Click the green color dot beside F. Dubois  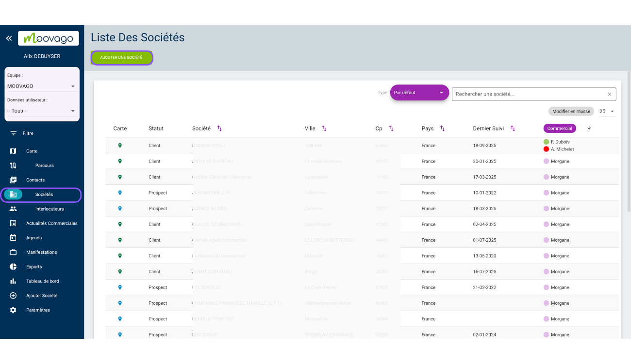click(547, 142)
